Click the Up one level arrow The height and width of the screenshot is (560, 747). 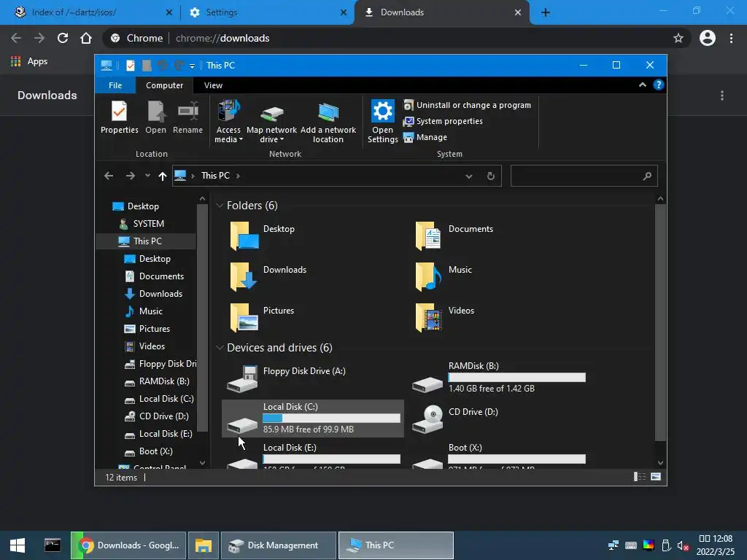click(x=163, y=176)
